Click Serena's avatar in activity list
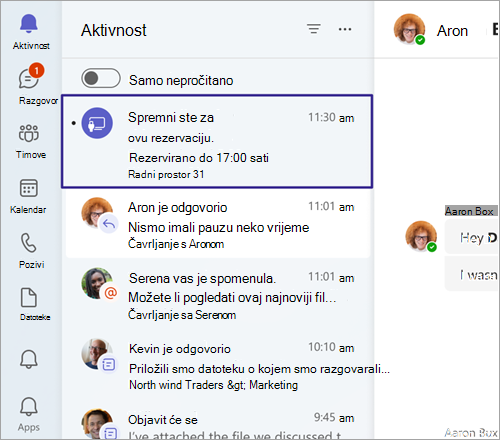 point(97,283)
